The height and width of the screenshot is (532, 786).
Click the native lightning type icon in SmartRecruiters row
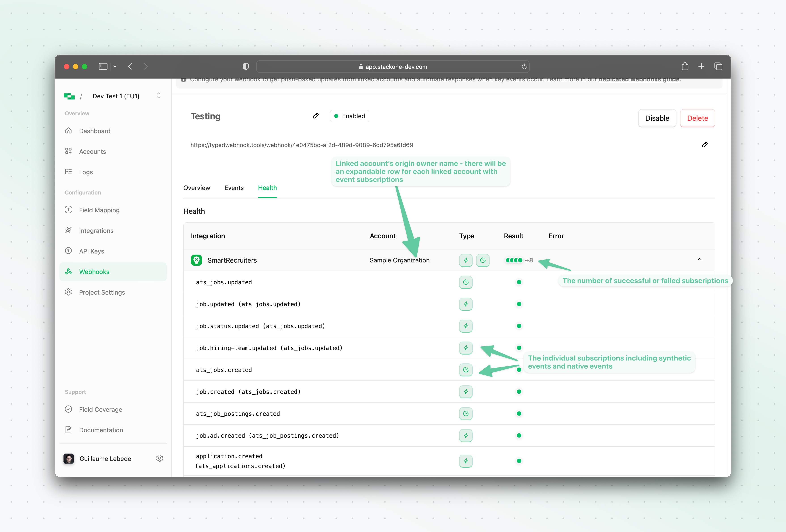(x=466, y=260)
